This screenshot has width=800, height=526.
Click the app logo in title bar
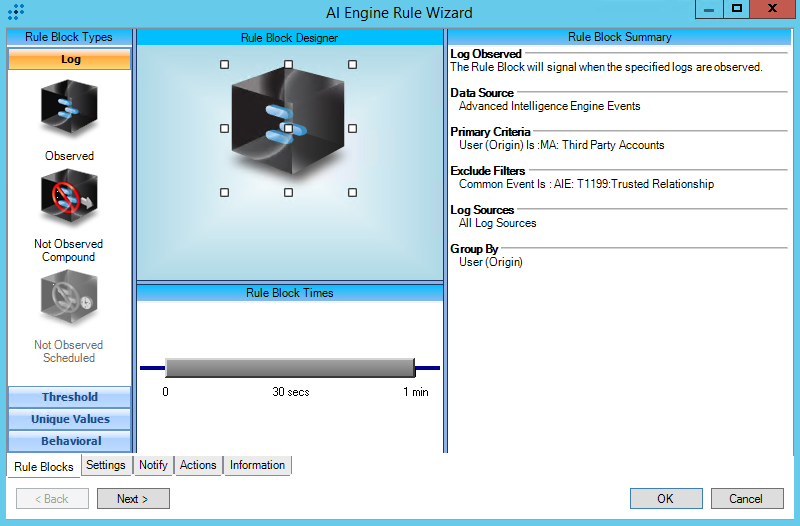click(15, 12)
